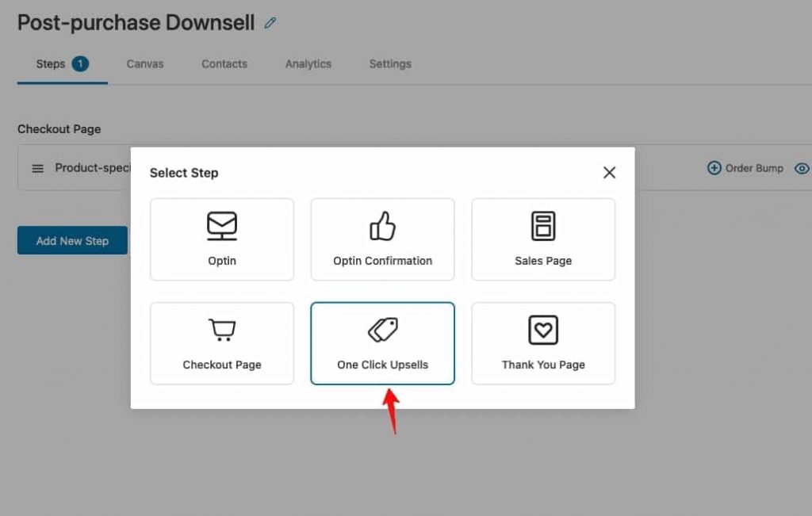Viewport: 812px width, 516px height.
Task: Choose the Optin Confirmation step card
Action: [383, 239]
